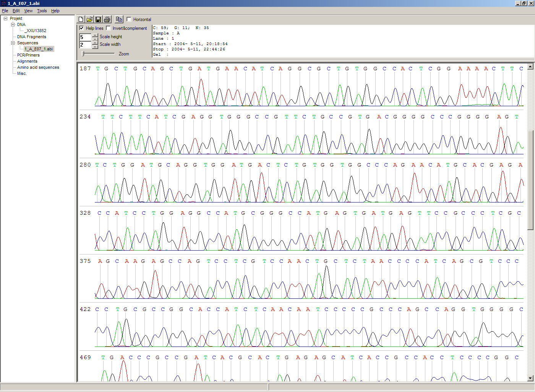The image size is (535, 392).
Task: Click the 'Lane : 1' info line
Action: (164, 39)
